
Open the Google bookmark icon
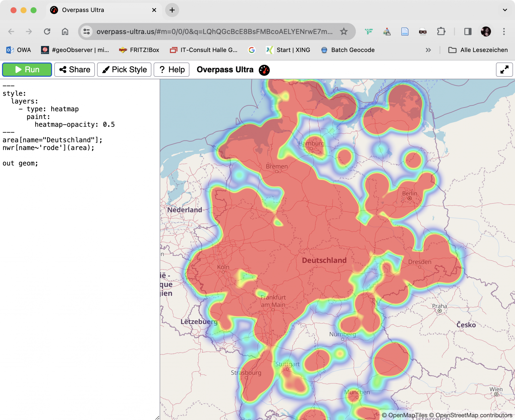(251, 50)
